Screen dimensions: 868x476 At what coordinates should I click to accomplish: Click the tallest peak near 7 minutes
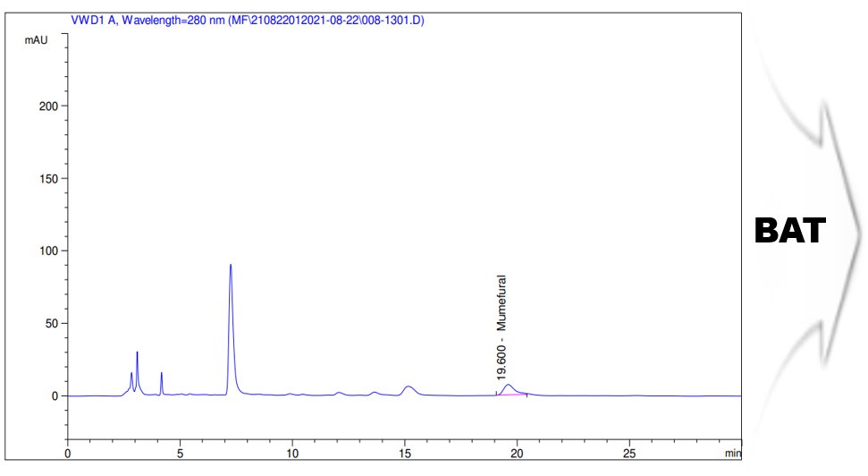point(231,268)
